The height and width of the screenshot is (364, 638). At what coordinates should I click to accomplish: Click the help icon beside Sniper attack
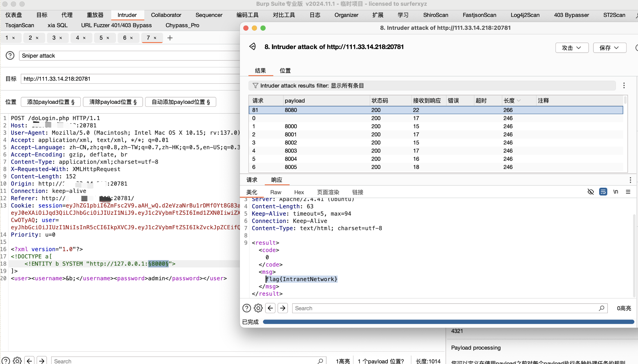point(10,56)
